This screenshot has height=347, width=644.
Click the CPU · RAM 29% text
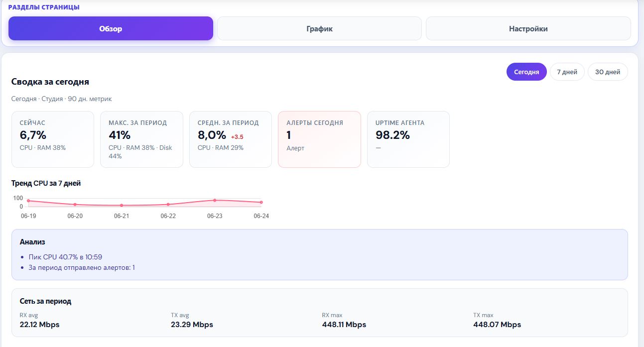click(221, 148)
